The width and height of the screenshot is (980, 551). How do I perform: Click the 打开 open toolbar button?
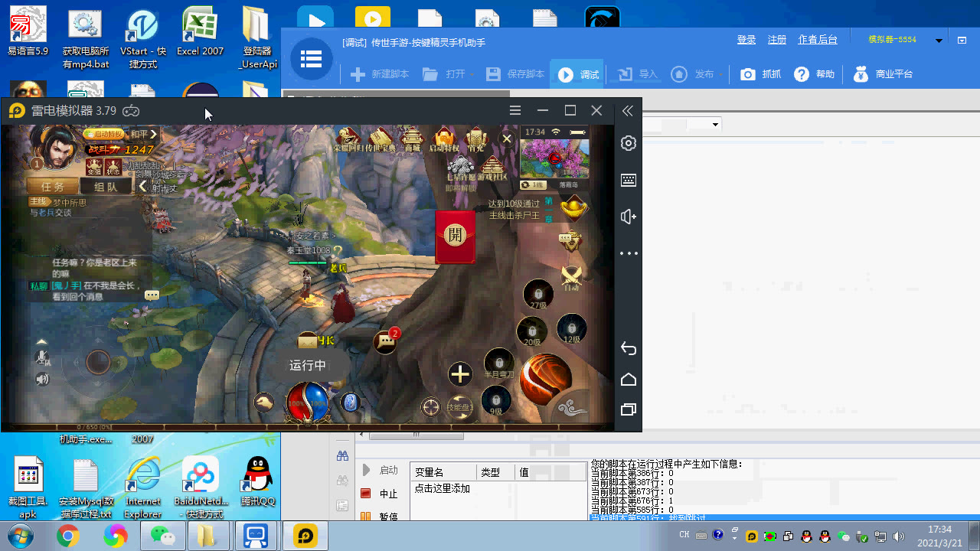point(448,74)
